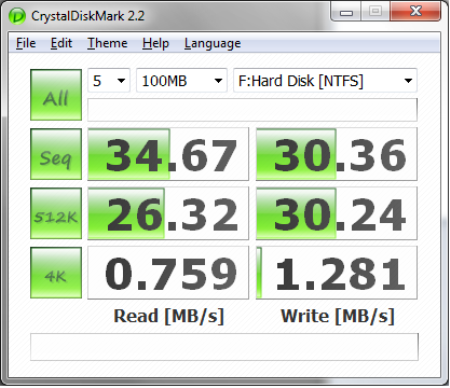Select the 4K read result 0.759

[x=168, y=273]
